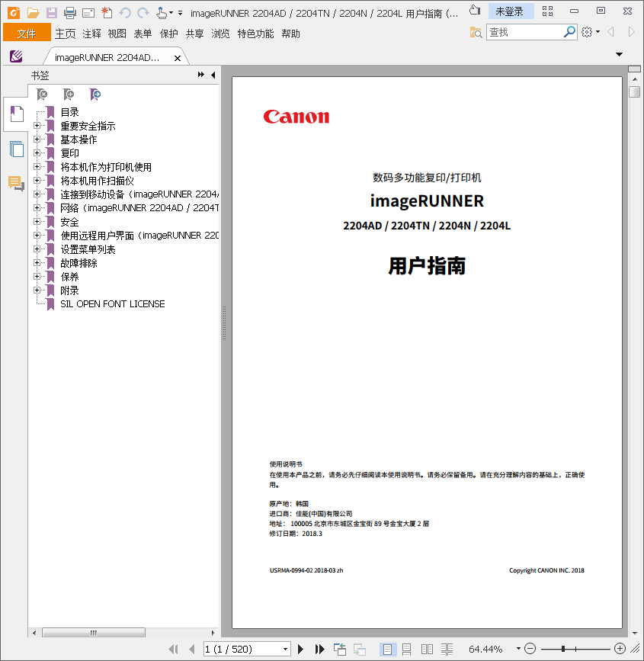Select continuous facing view mode
The width and height of the screenshot is (644, 661).
447,650
